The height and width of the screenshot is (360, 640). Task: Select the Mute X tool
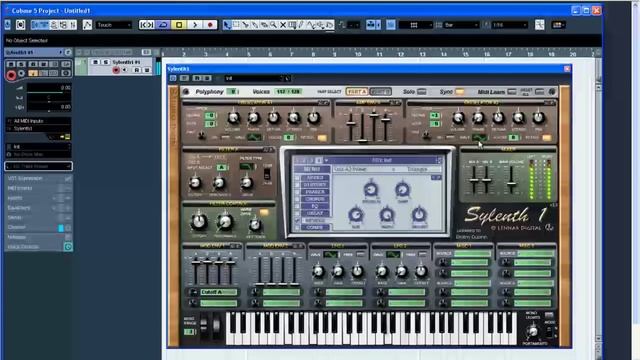[282, 25]
